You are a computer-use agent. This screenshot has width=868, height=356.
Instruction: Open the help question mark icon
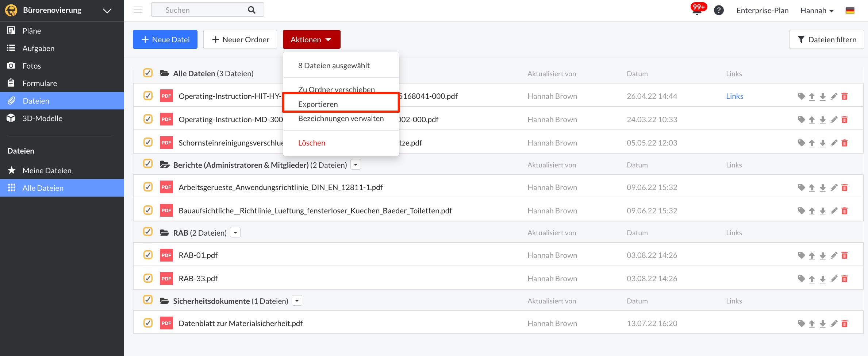pos(719,10)
